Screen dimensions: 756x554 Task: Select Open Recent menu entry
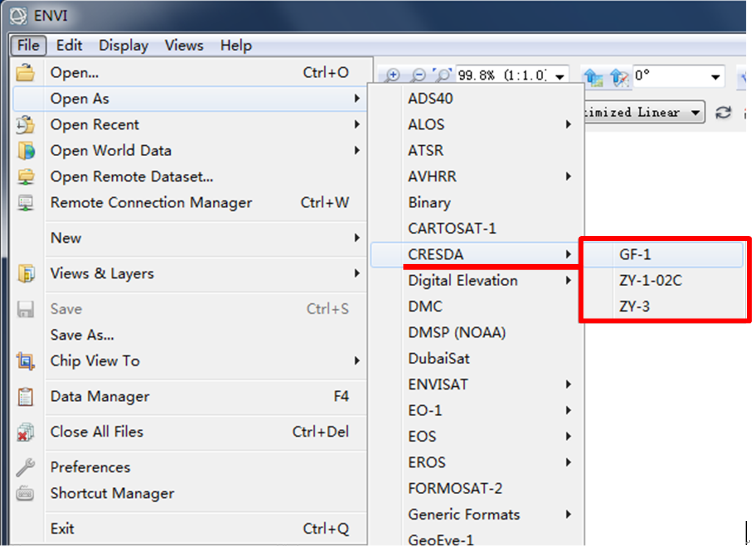coord(190,124)
